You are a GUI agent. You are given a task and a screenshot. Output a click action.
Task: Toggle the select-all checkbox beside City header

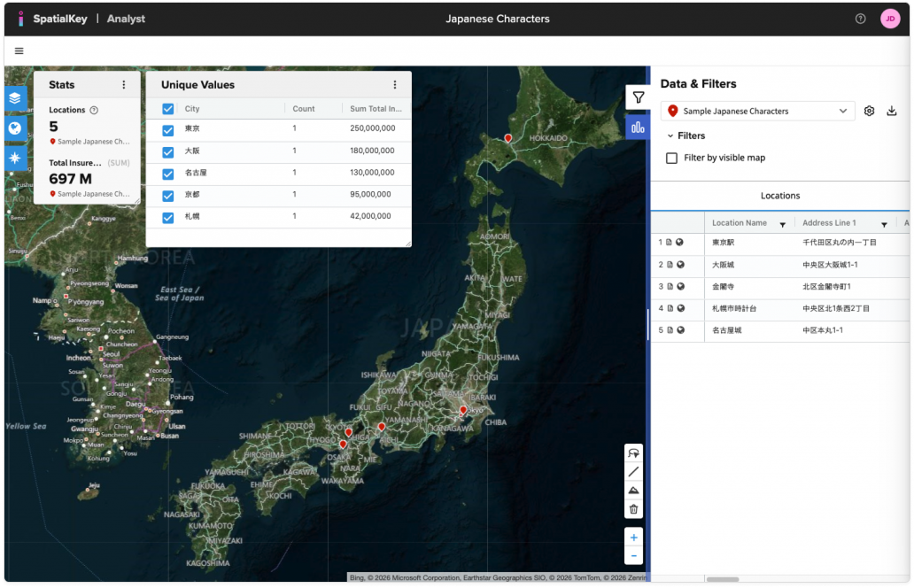click(168, 109)
